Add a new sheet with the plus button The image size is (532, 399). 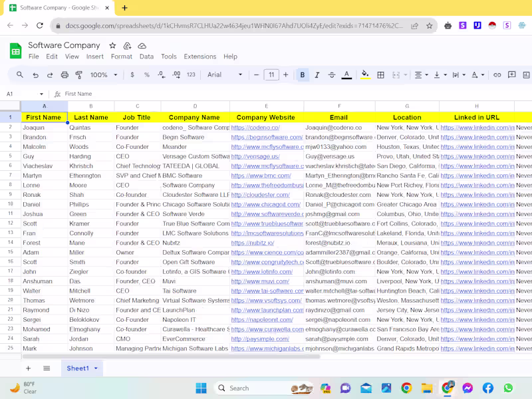[x=28, y=368]
